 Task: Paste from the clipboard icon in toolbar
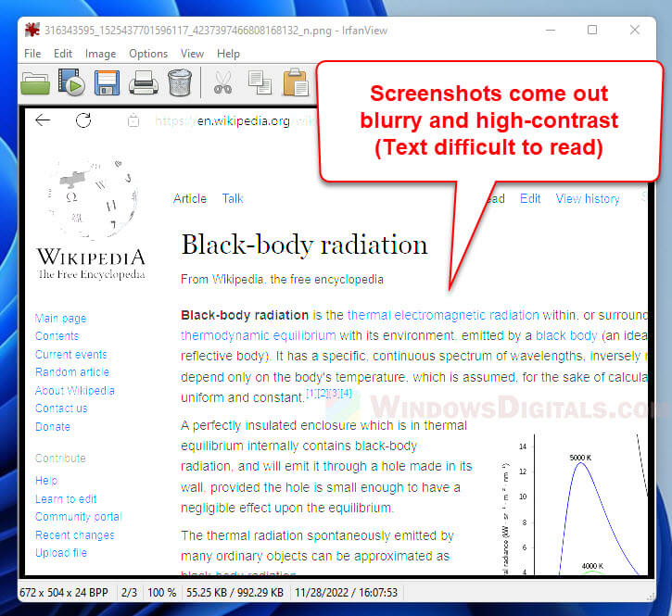pyautogui.click(x=296, y=82)
